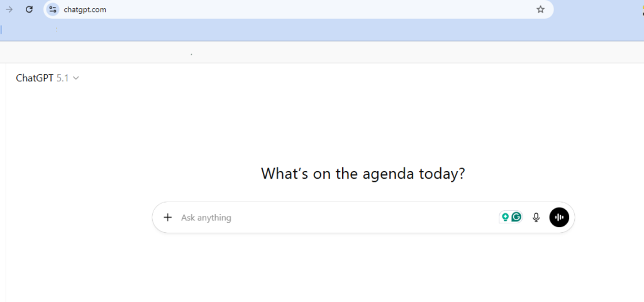Click the blank white area above the agenda heading

363,120
